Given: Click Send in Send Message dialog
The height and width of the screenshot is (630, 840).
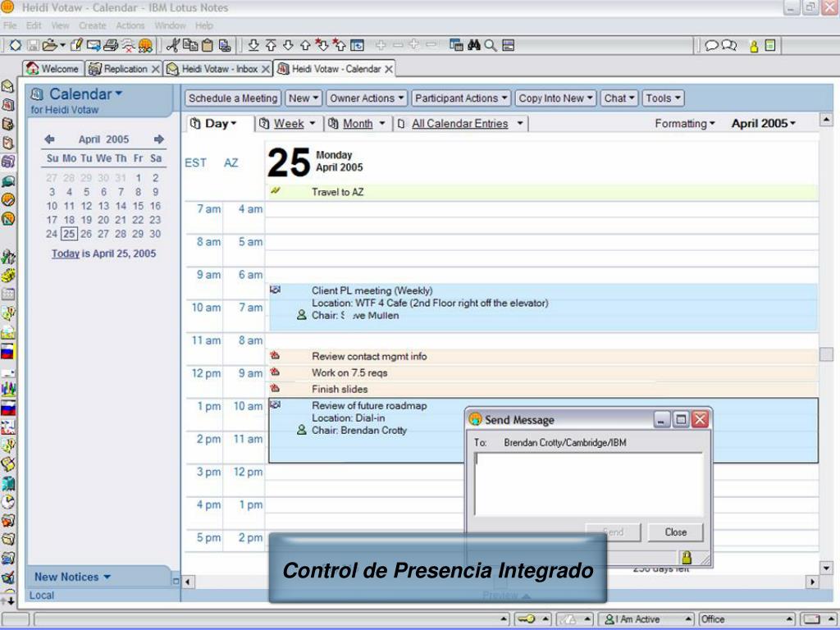Looking at the screenshot, I should click(613, 532).
